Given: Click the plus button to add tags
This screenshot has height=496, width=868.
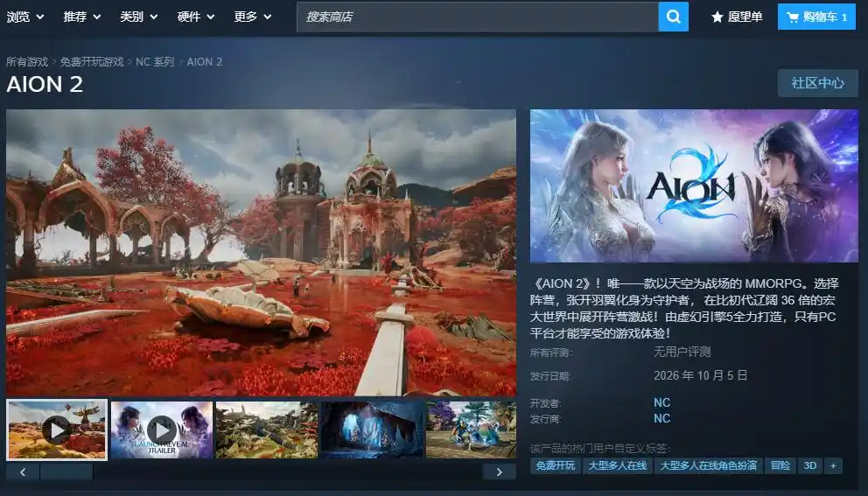Looking at the screenshot, I should pos(833,465).
